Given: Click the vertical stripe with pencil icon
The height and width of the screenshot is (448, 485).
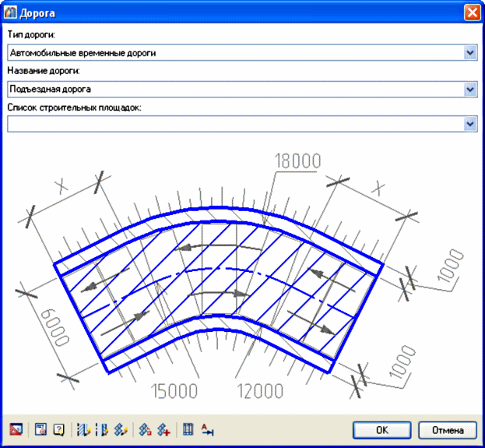Looking at the screenshot, I should 102,430.
